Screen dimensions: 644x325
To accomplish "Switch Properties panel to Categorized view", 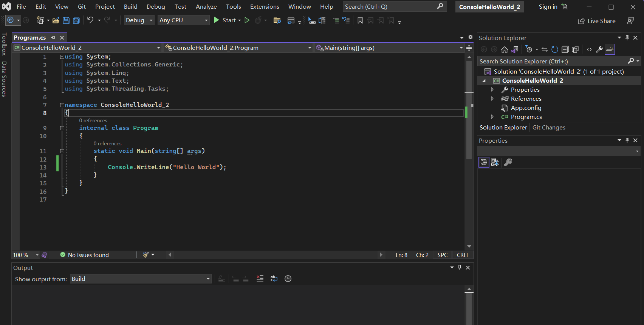I will [484, 162].
